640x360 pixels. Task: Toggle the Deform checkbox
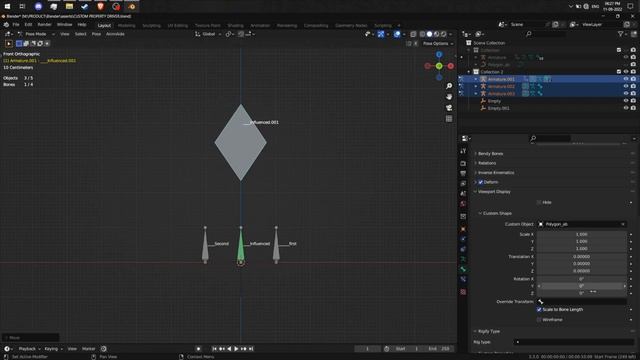(480, 182)
